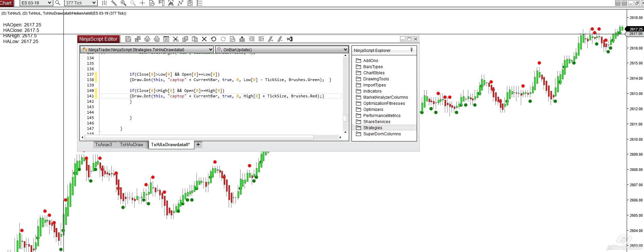644x252 pixels.
Task: Click the editor scroll-down arrow
Action: 345,132
